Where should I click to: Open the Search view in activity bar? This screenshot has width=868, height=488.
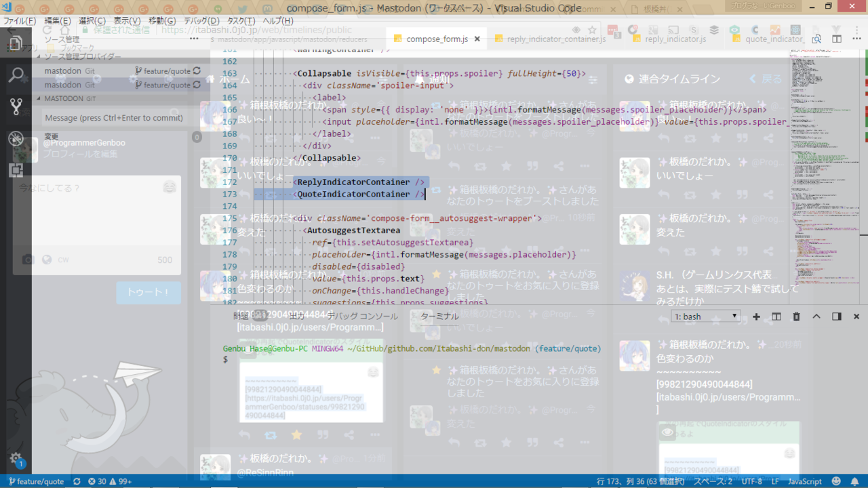16,75
